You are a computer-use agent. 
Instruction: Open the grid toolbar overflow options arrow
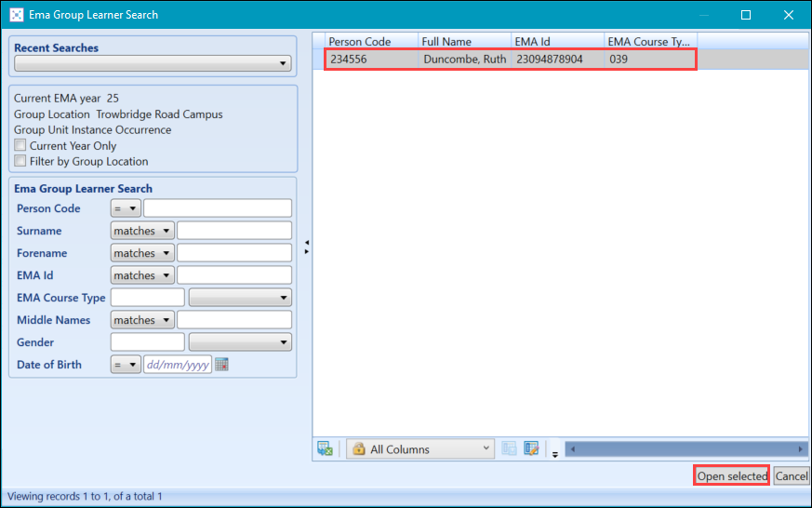[x=554, y=454]
